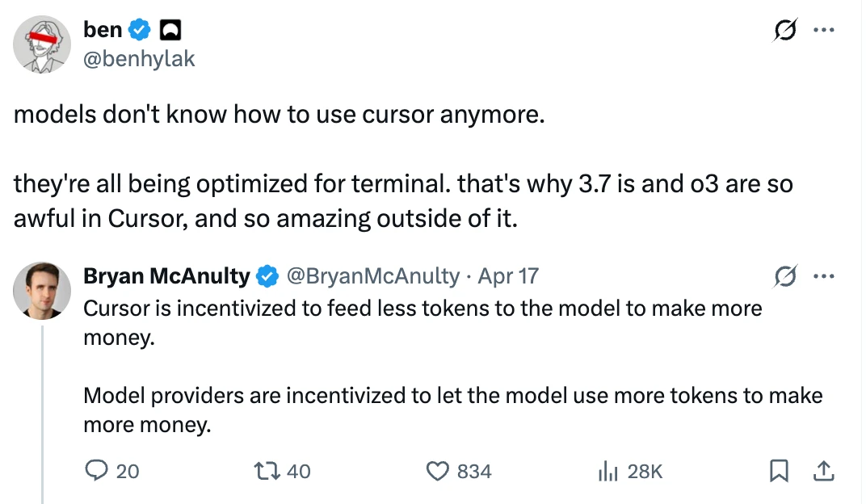The height and width of the screenshot is (504, 866).
Task: Click Bryan McAnulty's blue verified checkmark
Action: tap(268, 276)
